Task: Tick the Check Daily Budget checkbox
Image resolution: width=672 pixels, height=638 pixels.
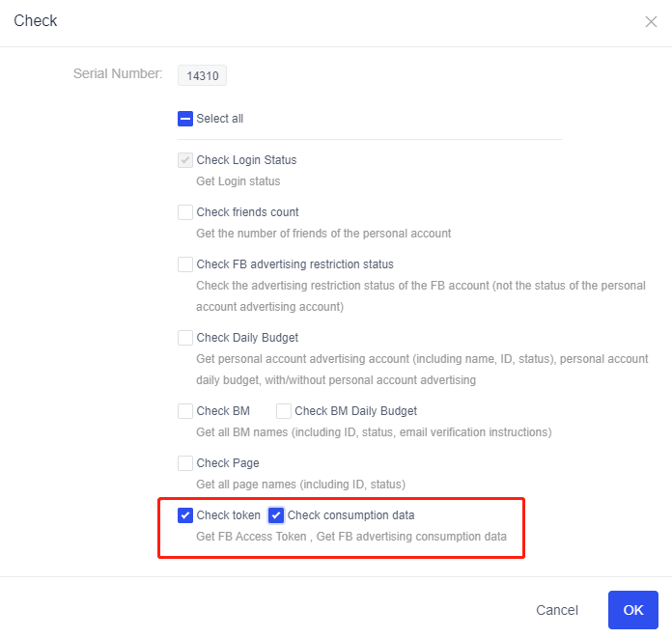Action: coord(185,338)
